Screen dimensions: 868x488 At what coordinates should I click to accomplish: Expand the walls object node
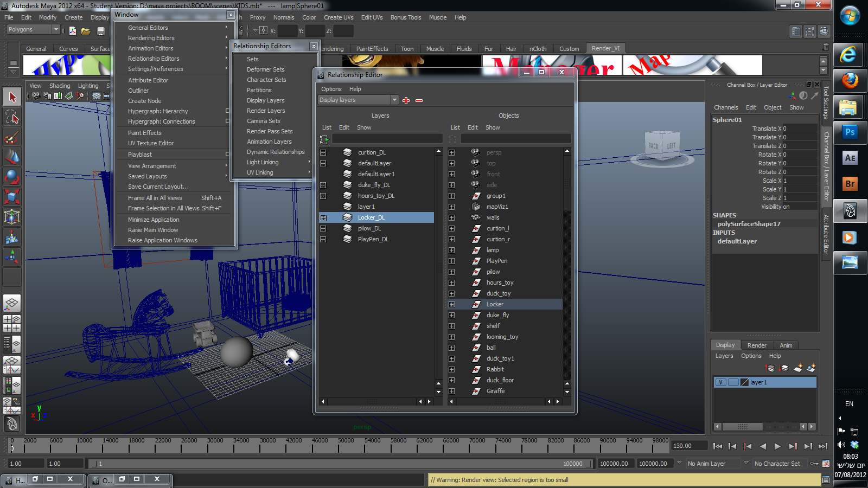(451, 217)
